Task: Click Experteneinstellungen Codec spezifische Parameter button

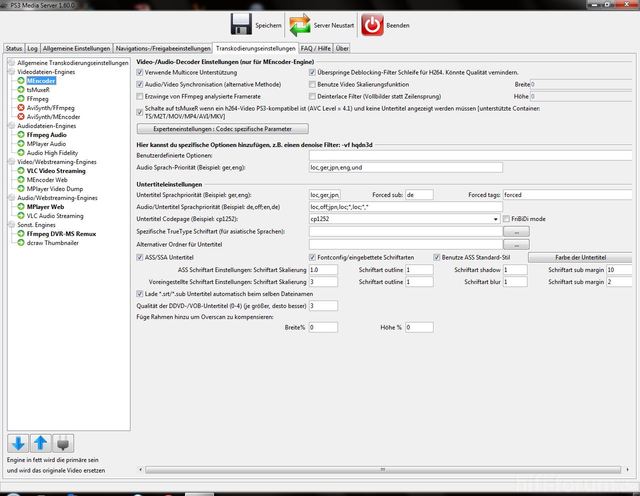Action: (x=222, y=129)
